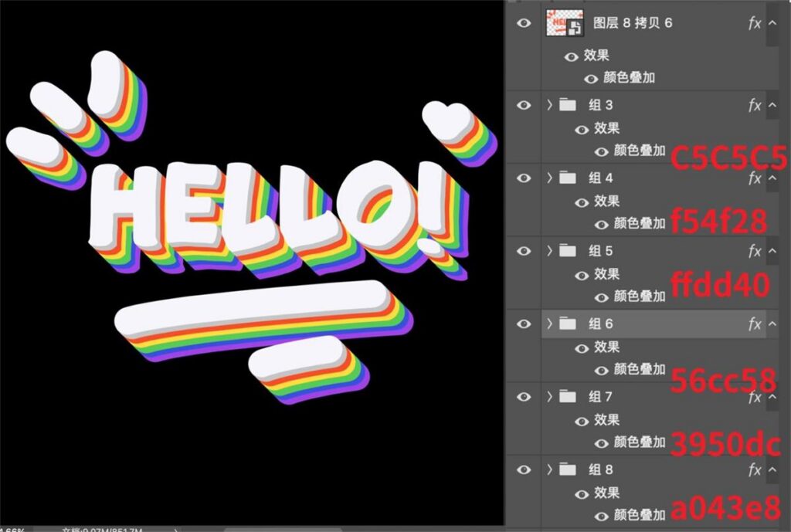Image resolution: width=791 pixels, height=532 pixels.
Task: Expand group 组 8 contents
Action: click(x=550, y=469)
